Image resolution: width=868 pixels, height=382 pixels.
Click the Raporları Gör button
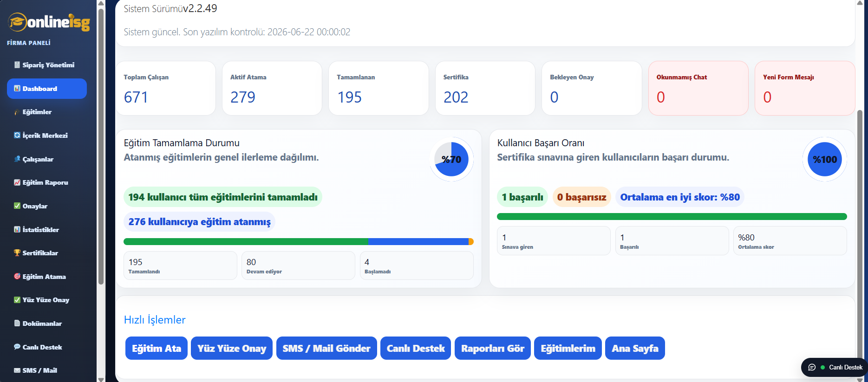(493, 348)
